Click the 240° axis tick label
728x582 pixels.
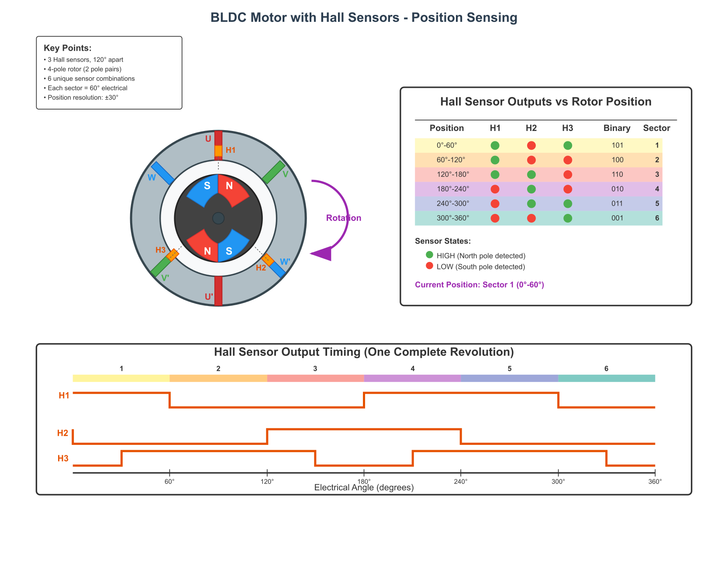click(461, 482)
